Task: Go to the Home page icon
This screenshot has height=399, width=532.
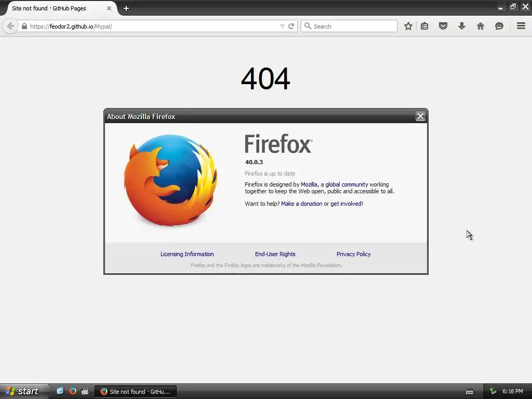Action: pyautogui.click(x=480, y=26)
